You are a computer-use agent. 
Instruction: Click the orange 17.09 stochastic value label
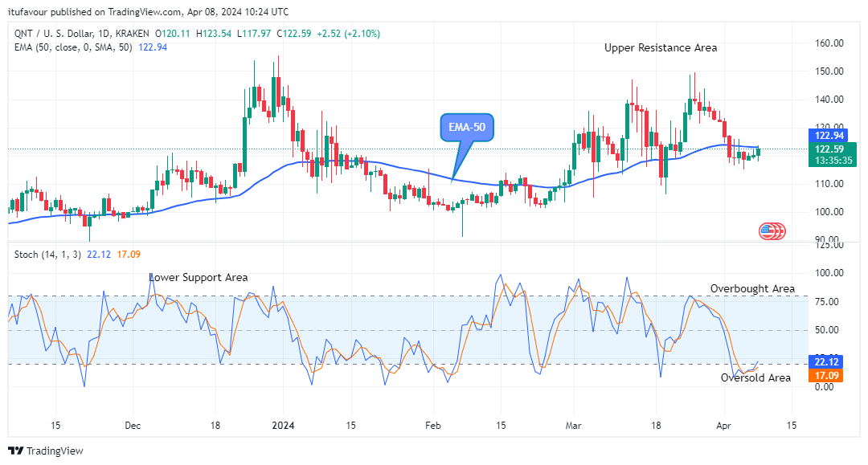coord(826,375)
